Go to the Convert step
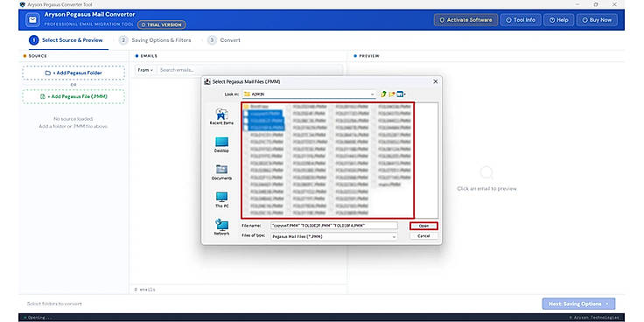Screen dimensions: 644x322 [x=224, y=40]
